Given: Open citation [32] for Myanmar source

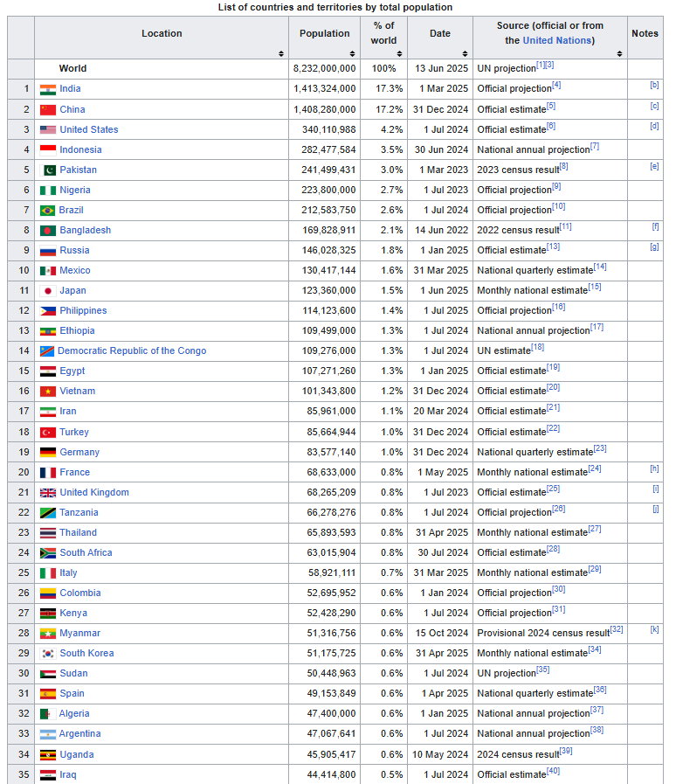Looking at the screenshot, I should point(617,629).
